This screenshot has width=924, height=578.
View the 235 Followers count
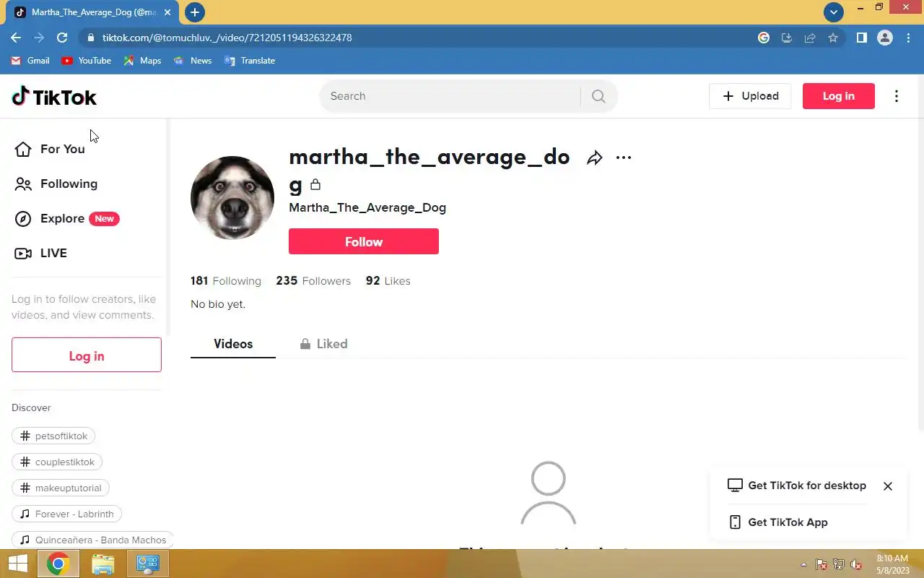click(313, 281)
